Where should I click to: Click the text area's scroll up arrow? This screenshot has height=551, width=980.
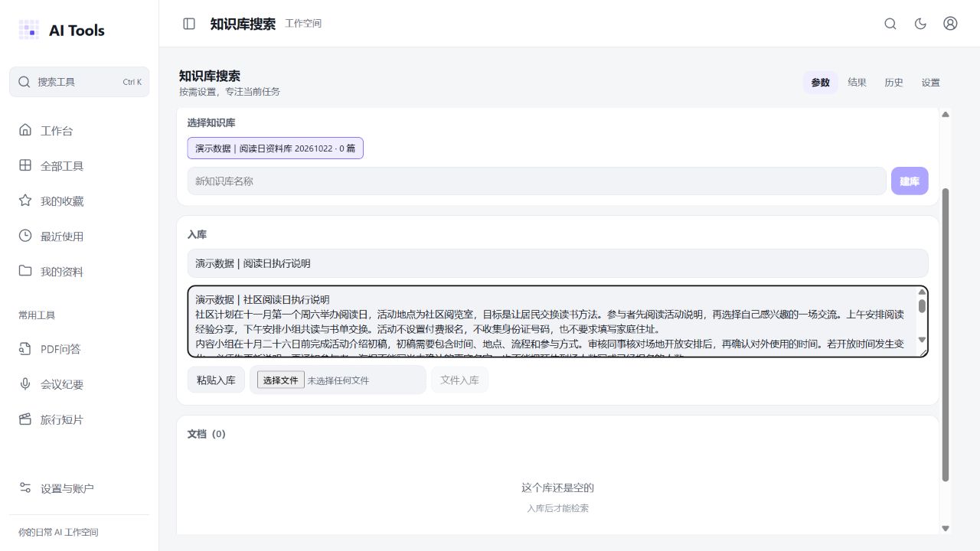(922, 292)
